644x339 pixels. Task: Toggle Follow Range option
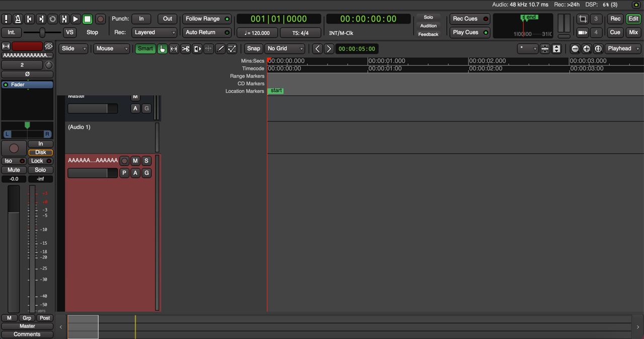point(207,19)
